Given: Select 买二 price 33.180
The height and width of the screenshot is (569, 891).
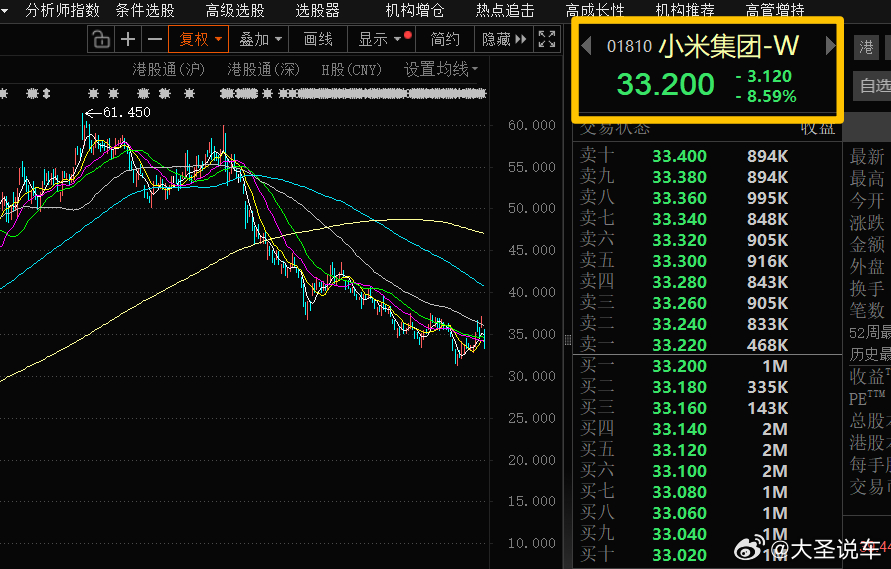Looking at the screenshot, I should coord(680,387).
